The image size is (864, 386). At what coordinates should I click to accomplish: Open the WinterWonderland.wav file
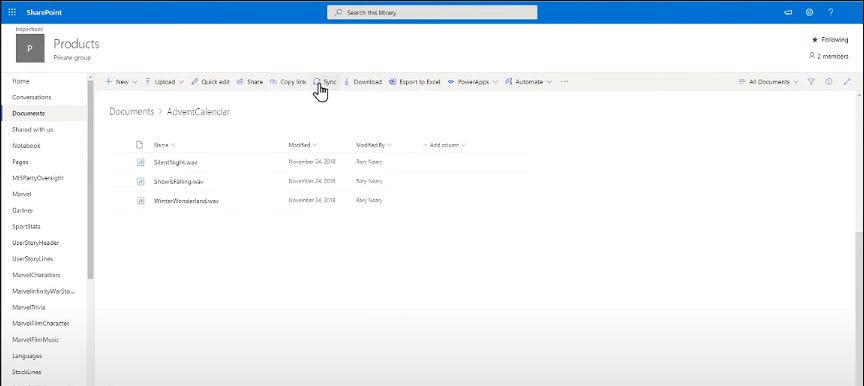[186, 200]
